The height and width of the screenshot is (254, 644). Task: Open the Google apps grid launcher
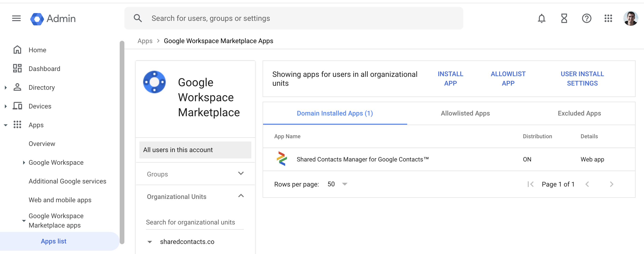click(609, 18)
